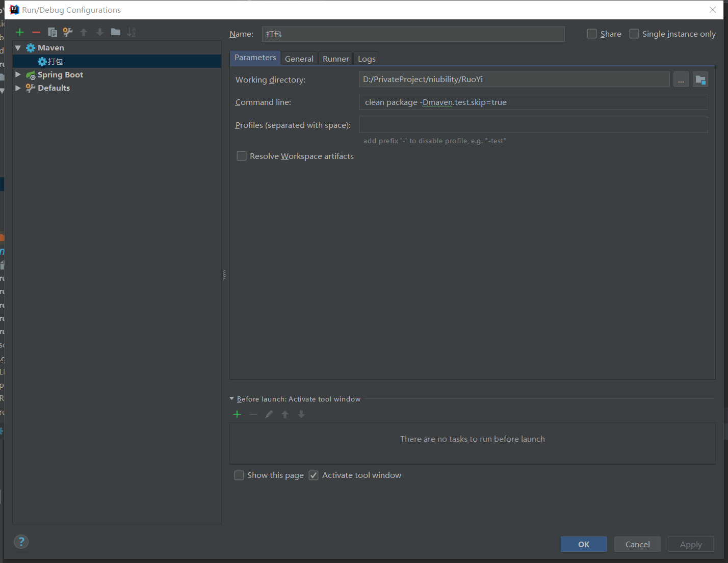
Task: Move before-launch task up arrow
Action: (x=285, y=414)
